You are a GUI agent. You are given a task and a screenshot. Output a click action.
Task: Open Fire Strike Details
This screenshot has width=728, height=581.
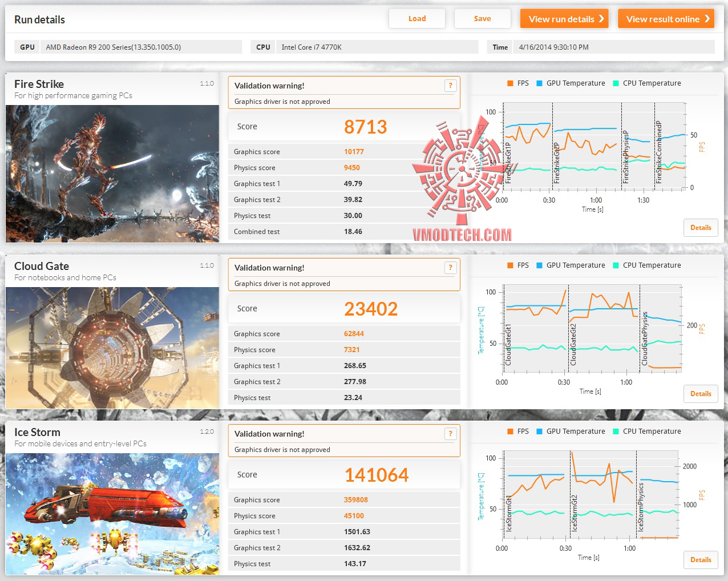click(701, 228)
